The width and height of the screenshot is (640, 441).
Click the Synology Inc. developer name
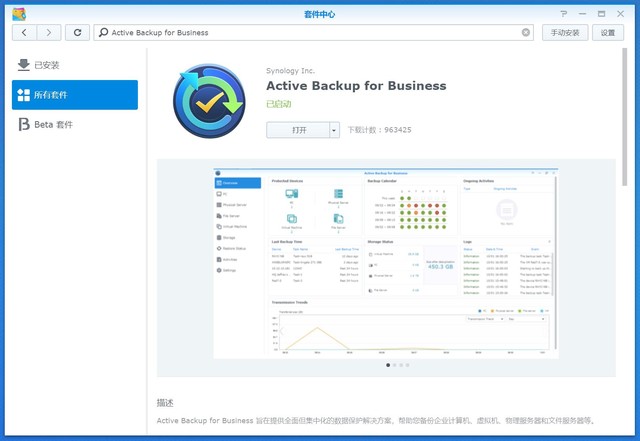coord(290,71)
